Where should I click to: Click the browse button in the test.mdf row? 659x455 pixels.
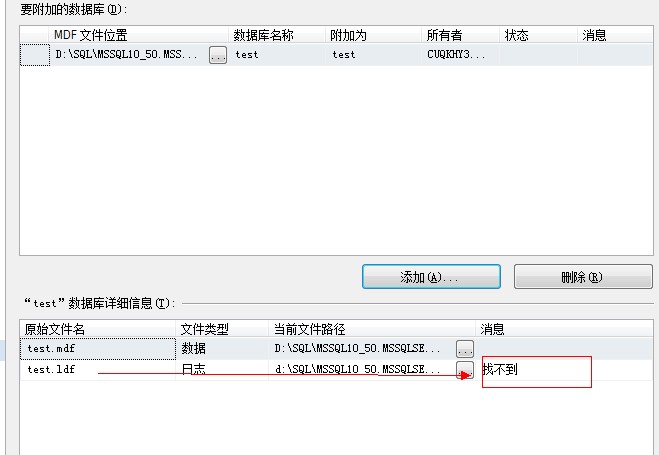pos(465,349)
